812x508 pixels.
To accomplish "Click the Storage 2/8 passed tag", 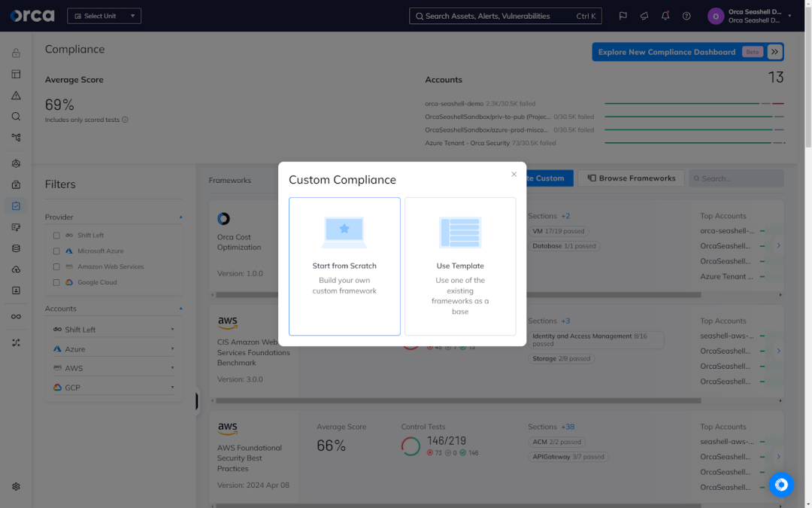I will click(x=562, y=359).
